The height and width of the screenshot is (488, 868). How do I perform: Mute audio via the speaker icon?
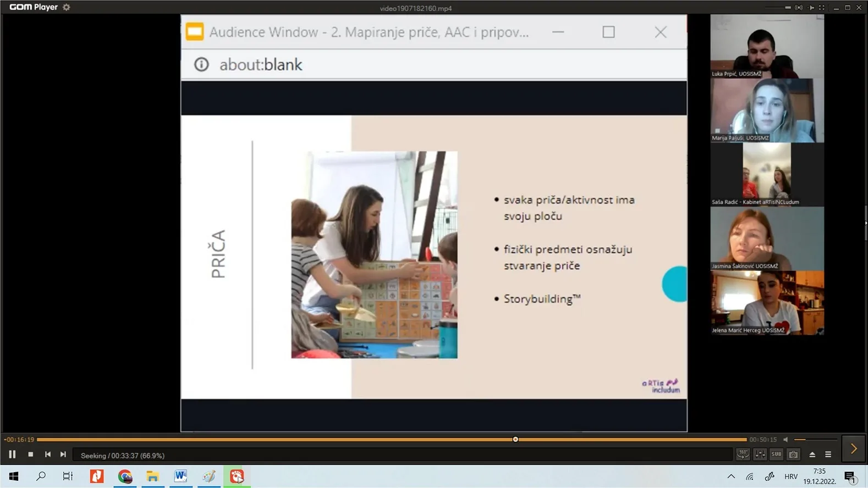(785, 440)
